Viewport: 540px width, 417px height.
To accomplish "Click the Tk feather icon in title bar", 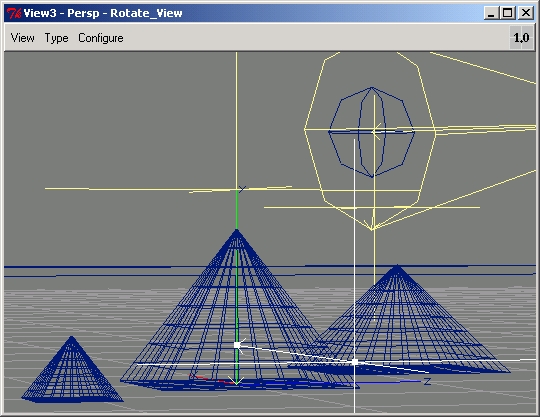I will pos(13,13).
